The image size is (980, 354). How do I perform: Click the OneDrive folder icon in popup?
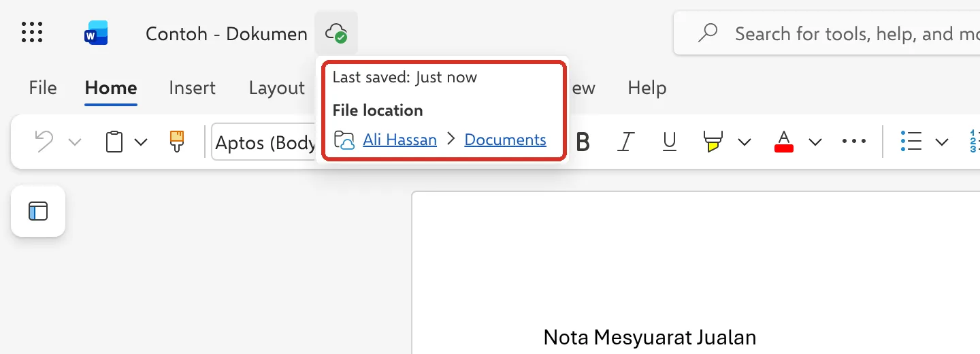345,140
